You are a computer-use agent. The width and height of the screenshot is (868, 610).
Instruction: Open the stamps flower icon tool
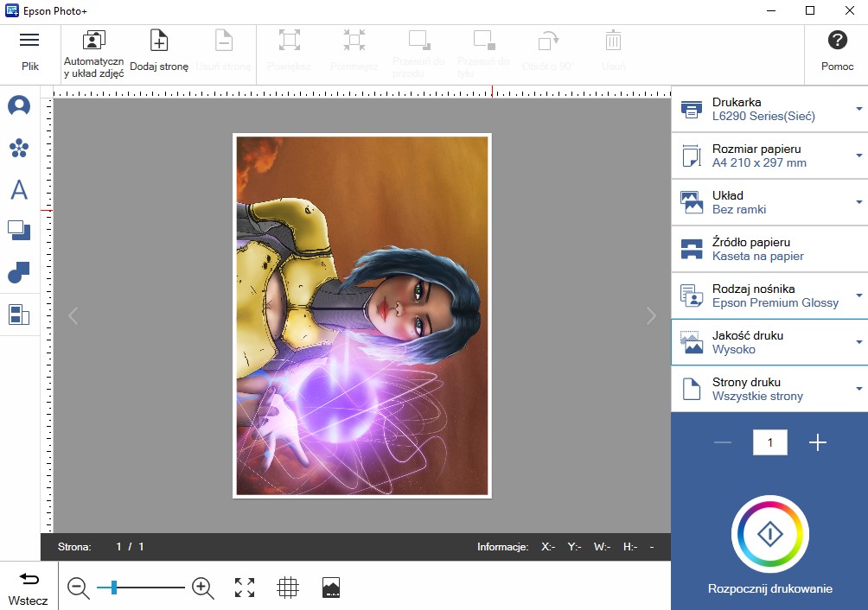[x=19, y=148]
